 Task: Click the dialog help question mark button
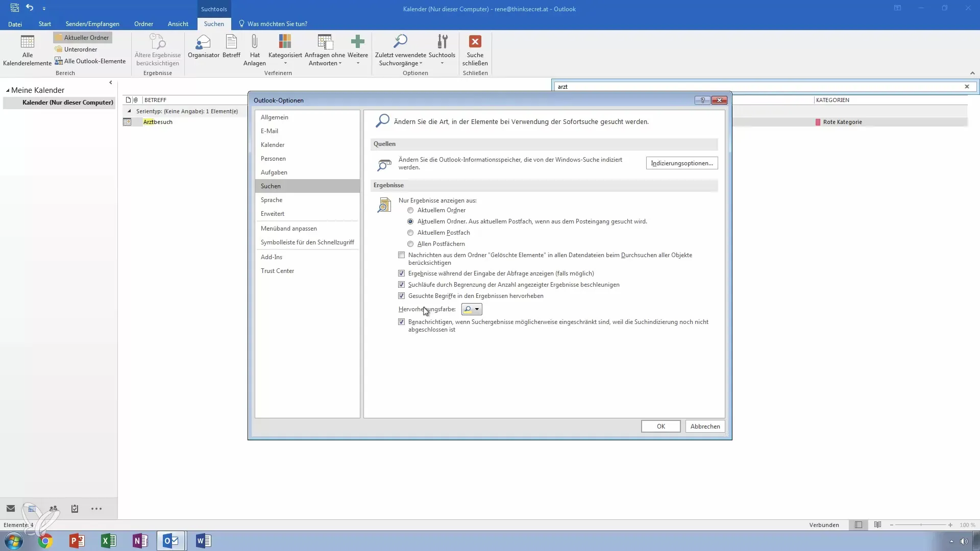point(702,101)
